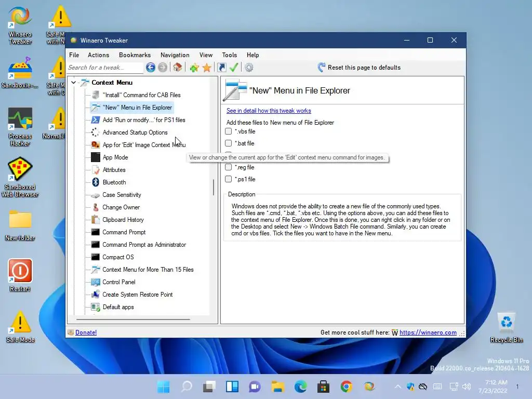Enable the *.vbs file checkbox
Screen dimensions: 532x399
(x=229, y=131)
